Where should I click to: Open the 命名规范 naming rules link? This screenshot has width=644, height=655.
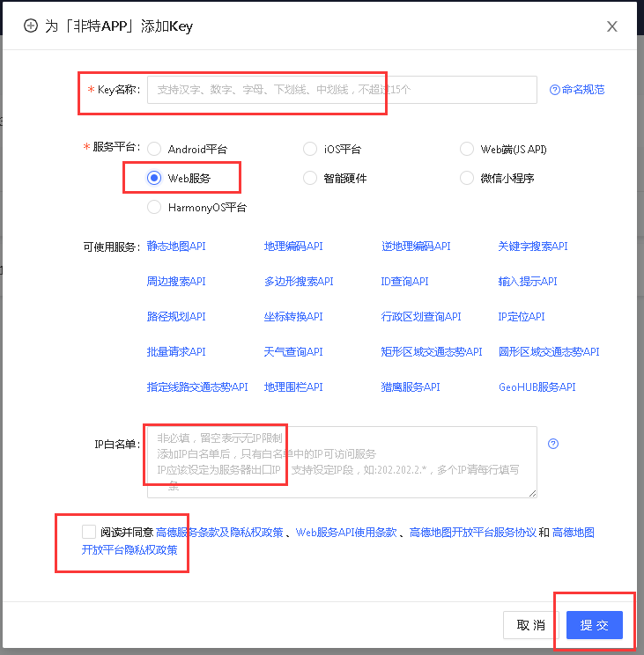tap(577, 90)
